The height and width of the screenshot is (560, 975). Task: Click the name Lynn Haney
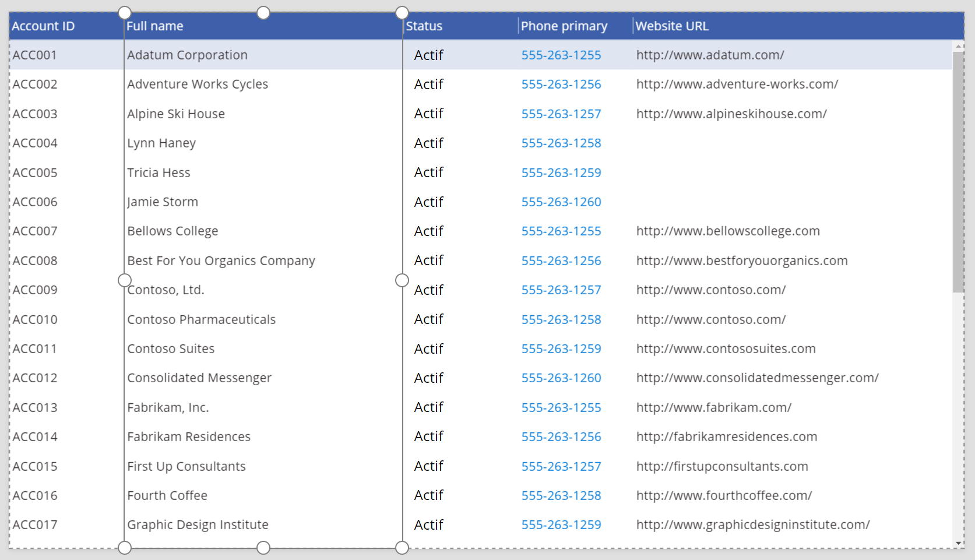161,143
